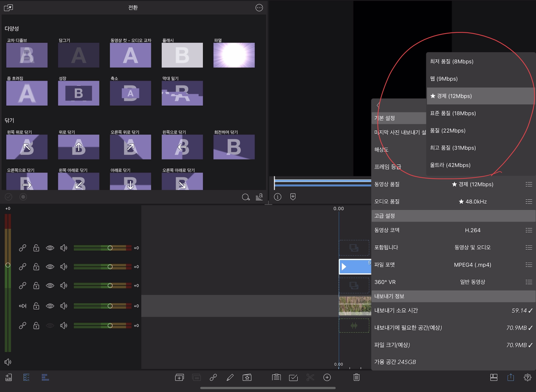Open the settings gear icon
Viewport: 536px width, 392px height.
(x=527, y=377)
